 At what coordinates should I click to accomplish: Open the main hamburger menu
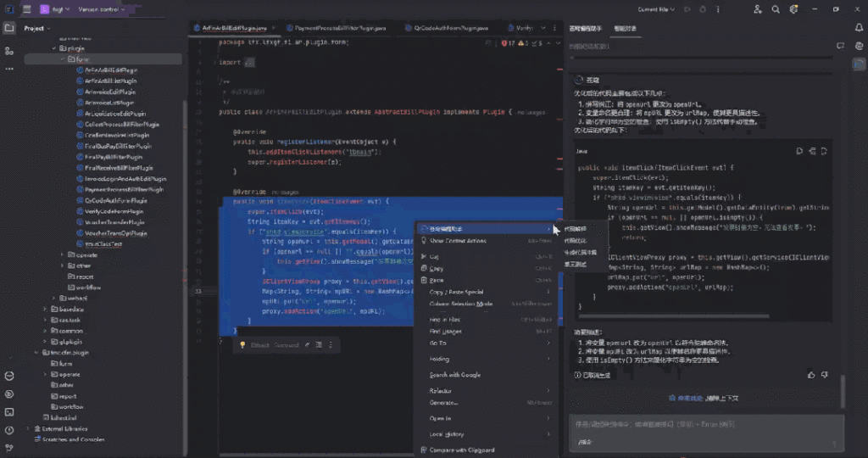(26, 9)
